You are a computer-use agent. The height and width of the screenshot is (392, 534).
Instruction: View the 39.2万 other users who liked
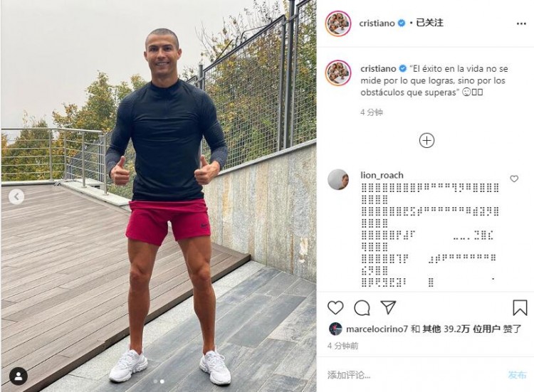446,329
